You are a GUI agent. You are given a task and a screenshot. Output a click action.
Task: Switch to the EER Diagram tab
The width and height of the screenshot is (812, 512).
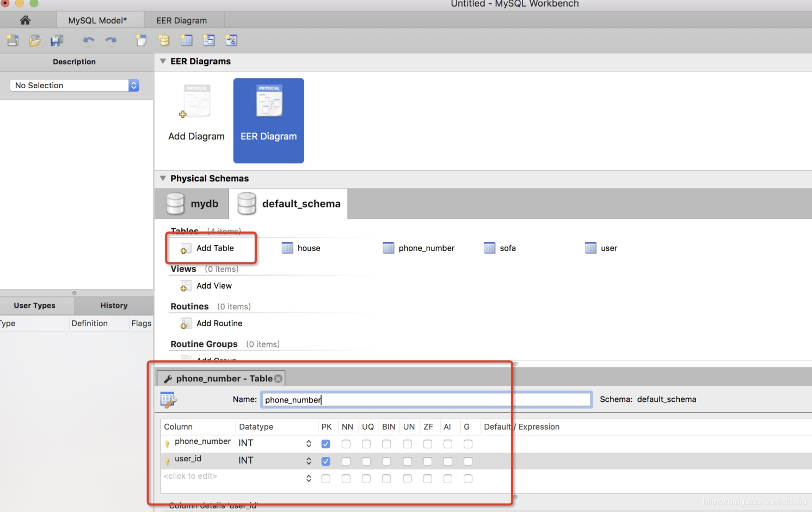tap(182, 20)
